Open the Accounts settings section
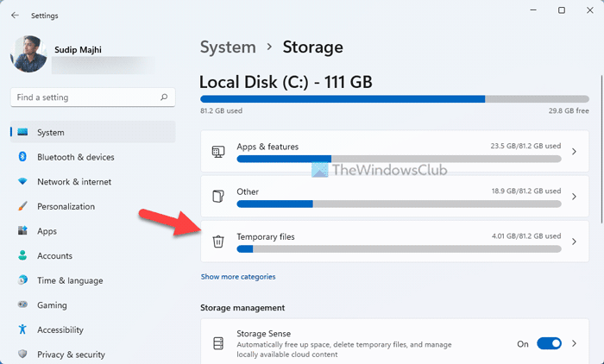Image resolution: width=604 pixels, height=364 pixels. [54, 256]
